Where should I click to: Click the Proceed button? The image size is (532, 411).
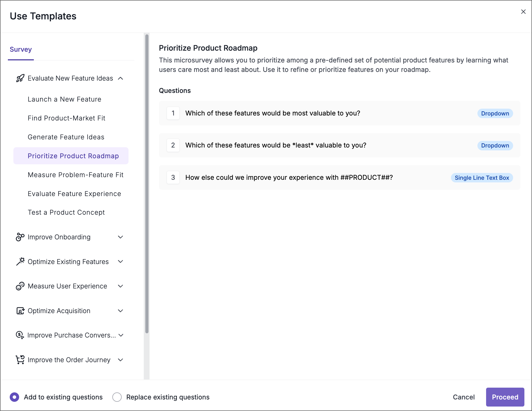[x=505, y=397]
